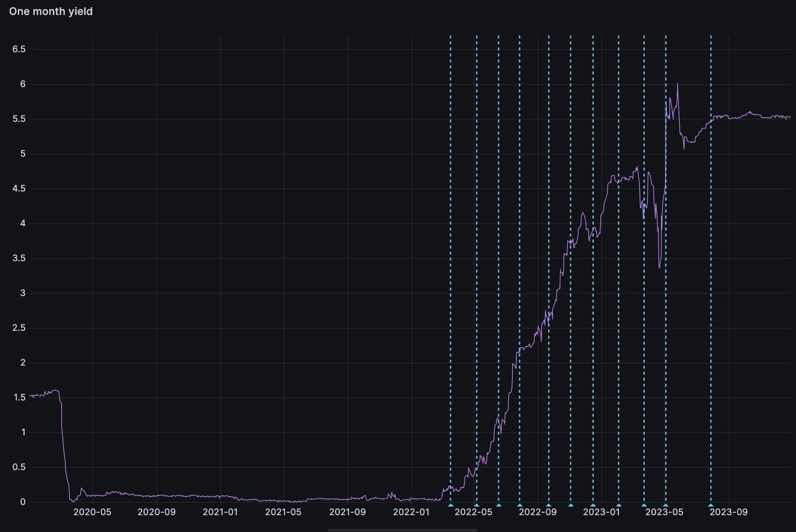Click the second annotation triangle from the left
The height and width of the screenshot is (532, 796).
point(477,505)
